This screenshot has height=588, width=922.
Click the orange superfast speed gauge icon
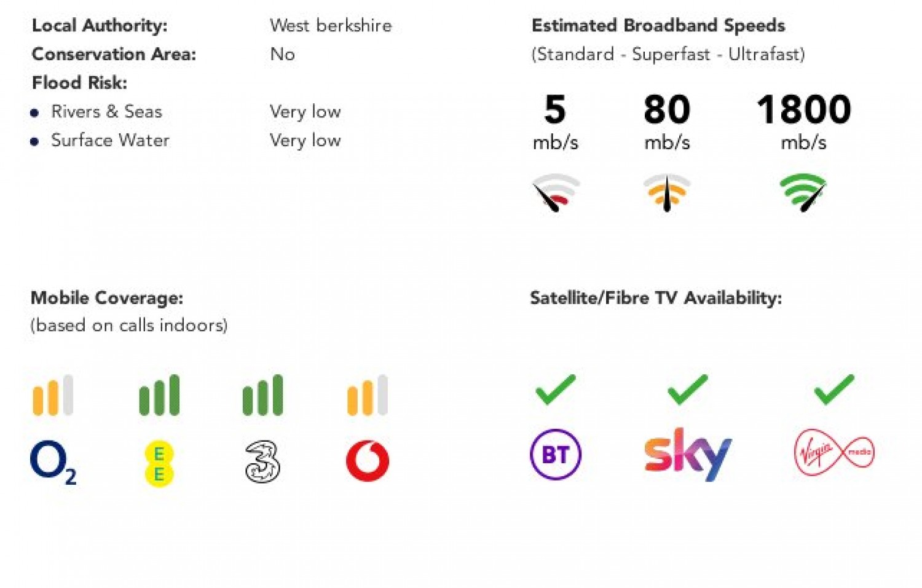[x=667, y=192]
